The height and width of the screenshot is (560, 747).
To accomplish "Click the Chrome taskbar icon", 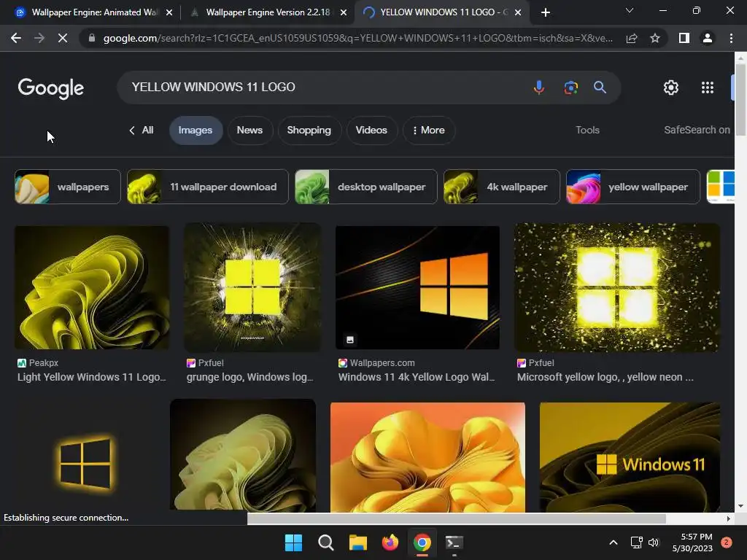I will click(x=422, y=542).
